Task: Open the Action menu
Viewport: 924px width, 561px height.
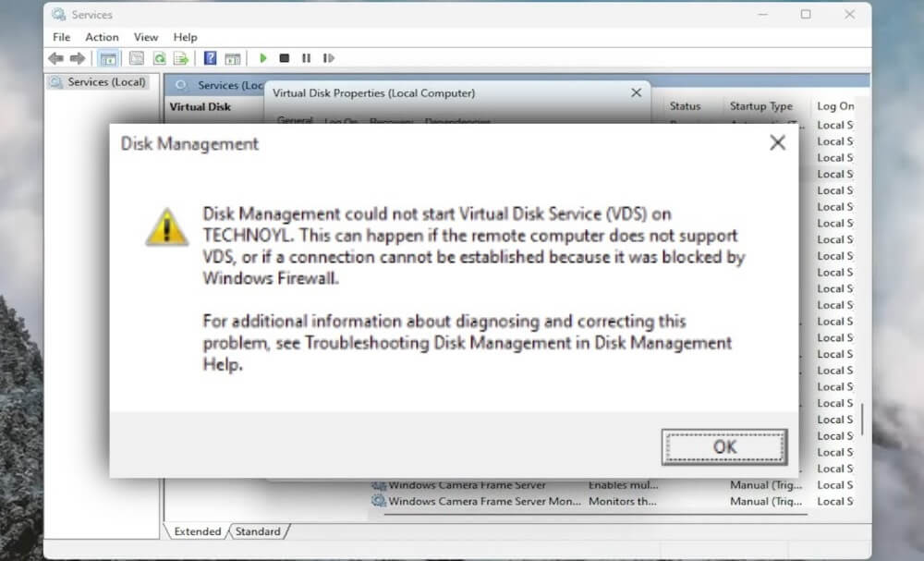Action: [102, 37]
